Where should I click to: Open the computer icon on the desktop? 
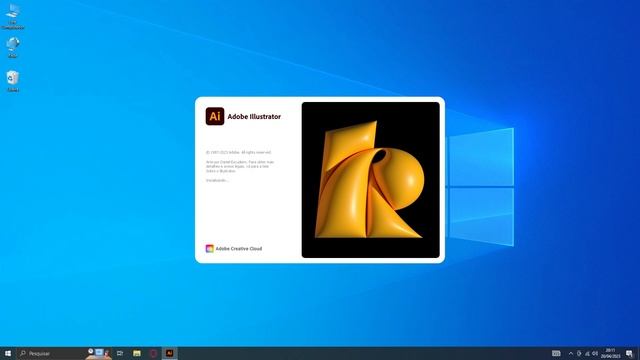pos(13,16)
